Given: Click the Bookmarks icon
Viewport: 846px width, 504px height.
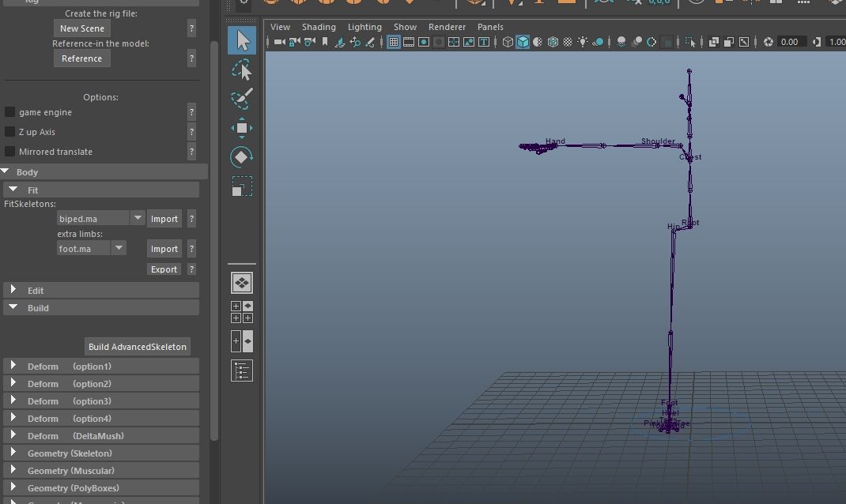Looking at the screenshot, I should click(325, 42).
